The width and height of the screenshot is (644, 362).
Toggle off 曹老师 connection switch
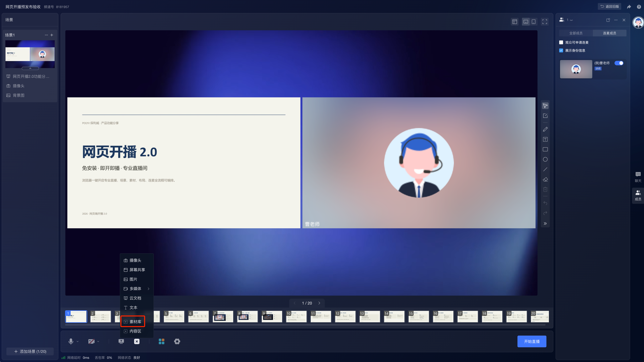point(619,63)
